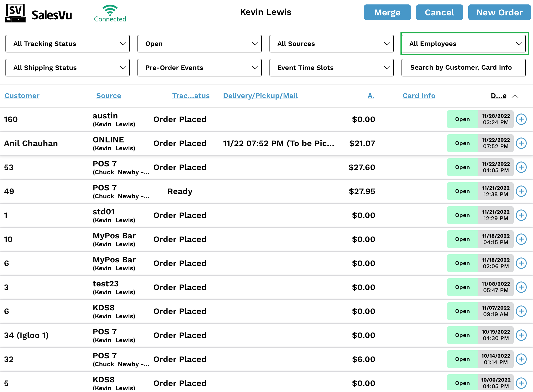Toggle date sort order caret arrow
Screen dimensions: 533x392
tap(515, 96)
